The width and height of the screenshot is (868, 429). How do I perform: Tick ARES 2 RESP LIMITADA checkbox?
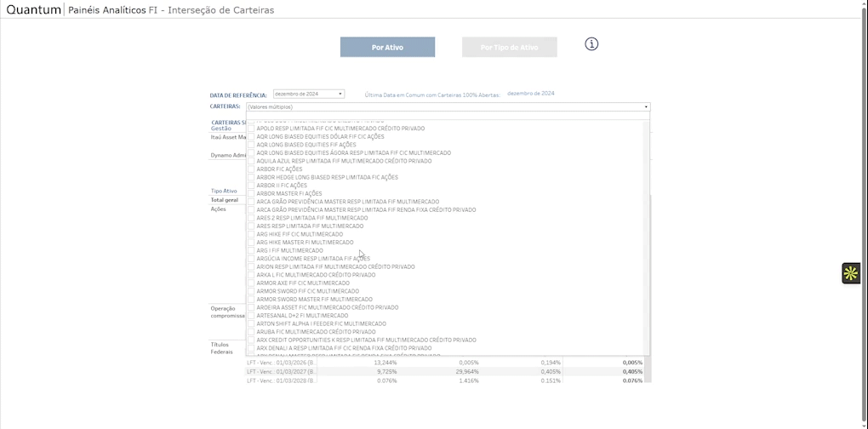[x=251, y=218]
